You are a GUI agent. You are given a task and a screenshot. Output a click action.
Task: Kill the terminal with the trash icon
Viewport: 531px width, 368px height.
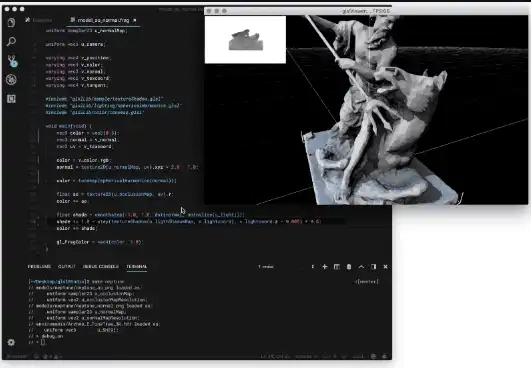349,267
